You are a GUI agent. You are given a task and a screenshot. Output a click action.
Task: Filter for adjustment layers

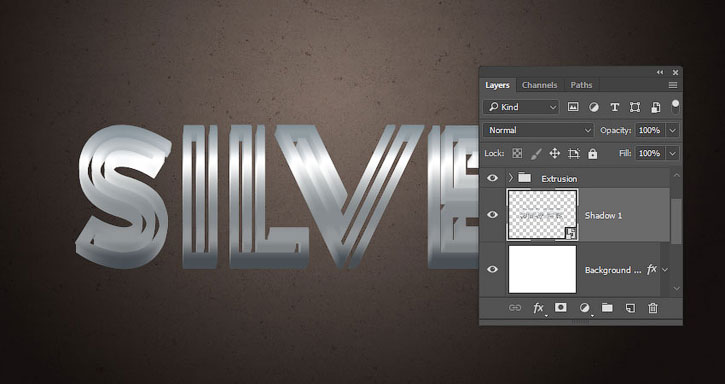coord(594,107)
